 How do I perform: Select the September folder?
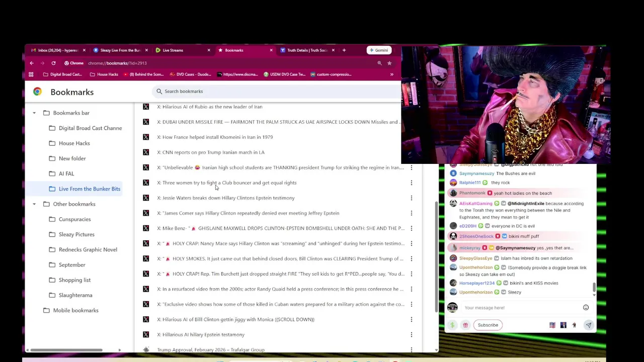67,265
